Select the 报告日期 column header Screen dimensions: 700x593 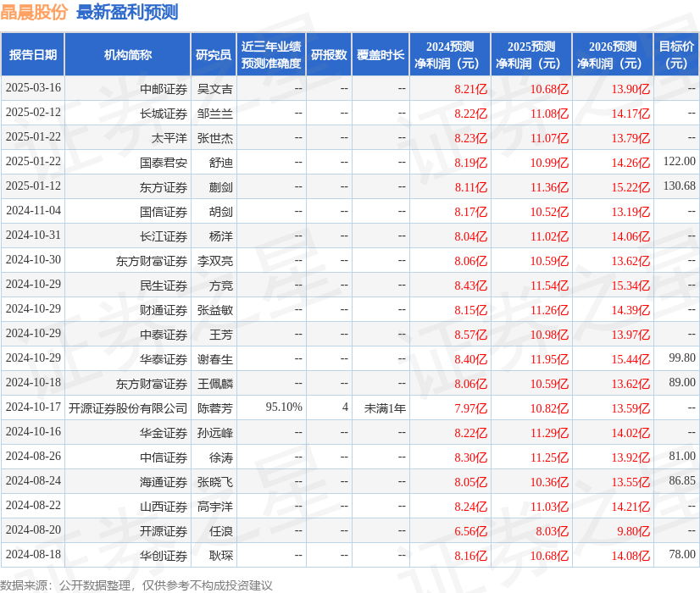tap(33, 53)
